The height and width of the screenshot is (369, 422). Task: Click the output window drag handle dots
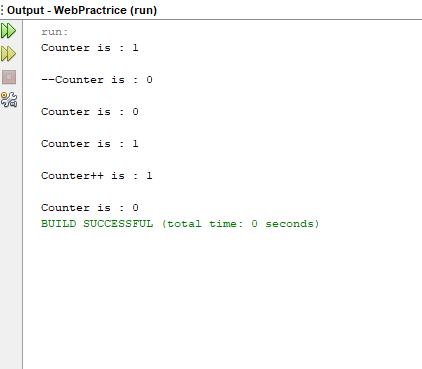2,10
